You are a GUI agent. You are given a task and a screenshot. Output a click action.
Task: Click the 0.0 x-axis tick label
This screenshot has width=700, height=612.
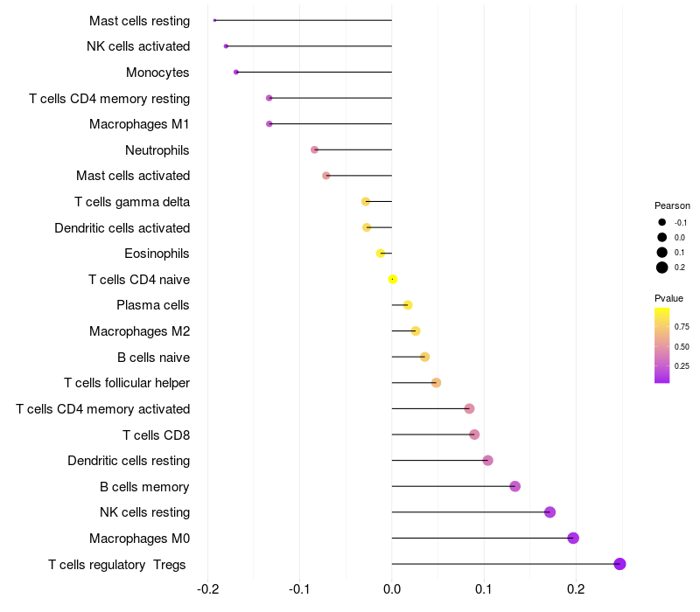pyautogui.click(x=392, y=589)
